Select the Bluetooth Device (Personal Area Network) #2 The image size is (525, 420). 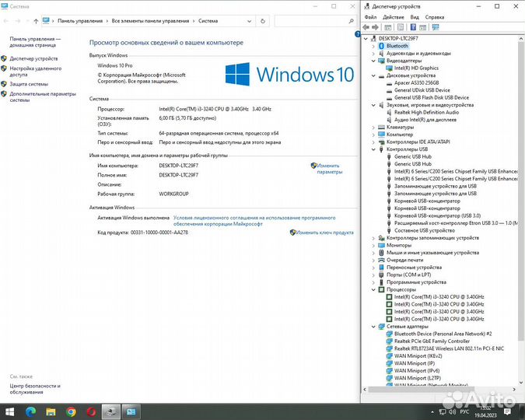click(x=443, y=334)
